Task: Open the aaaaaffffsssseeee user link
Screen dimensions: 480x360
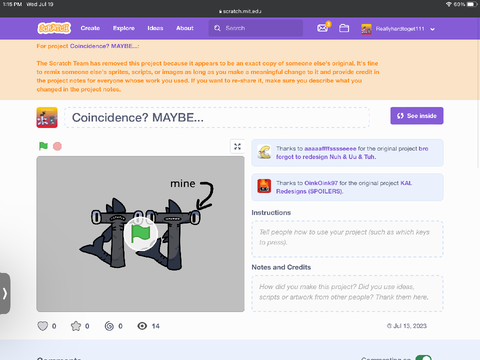Action: [x=330, y=149]
